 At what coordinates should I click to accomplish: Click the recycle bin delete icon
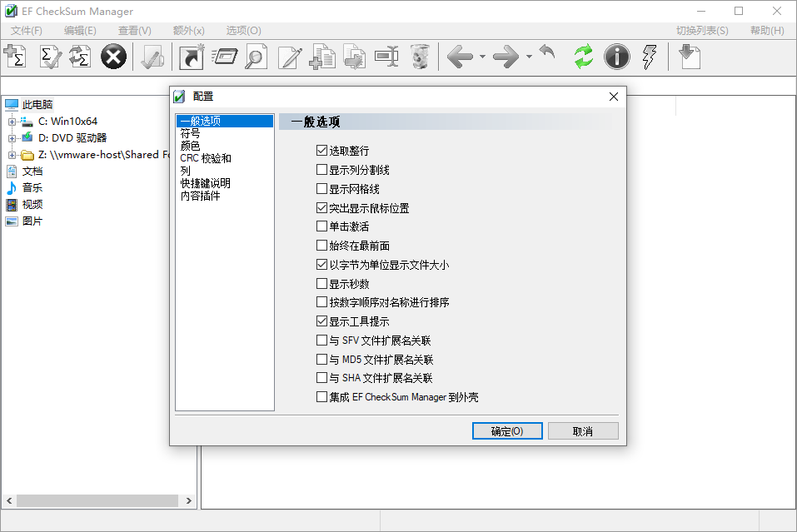(x=420, y=57)
